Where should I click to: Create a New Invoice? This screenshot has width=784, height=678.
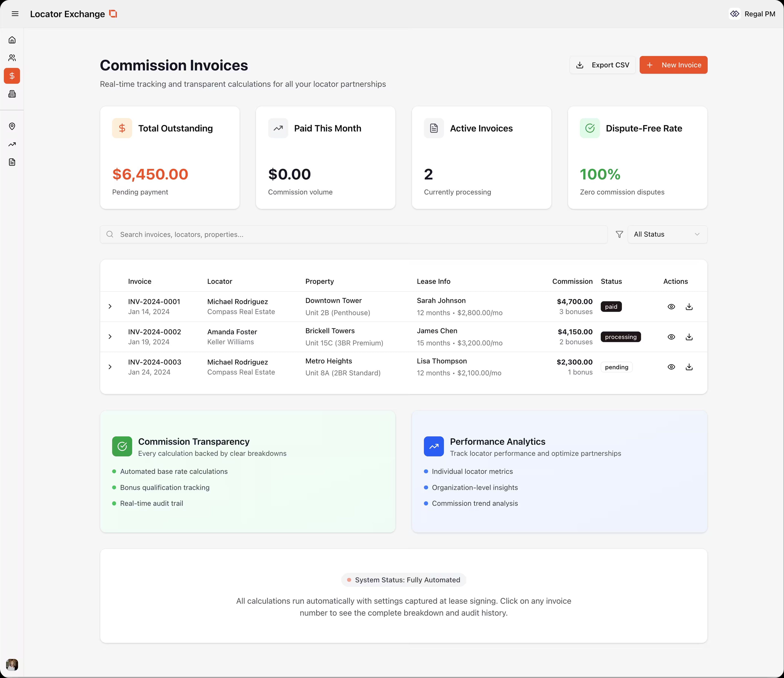pyautogui.click(x=674, y=65)
